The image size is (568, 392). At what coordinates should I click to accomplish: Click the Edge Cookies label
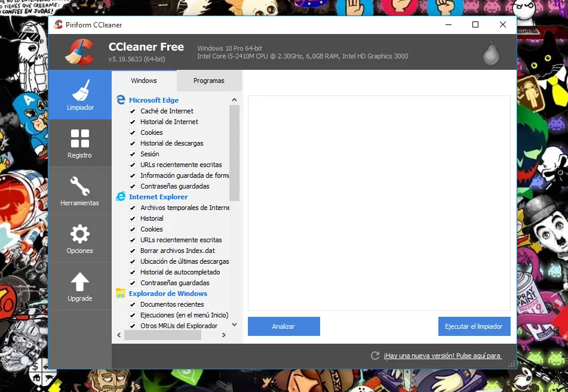tap(152, 132)
